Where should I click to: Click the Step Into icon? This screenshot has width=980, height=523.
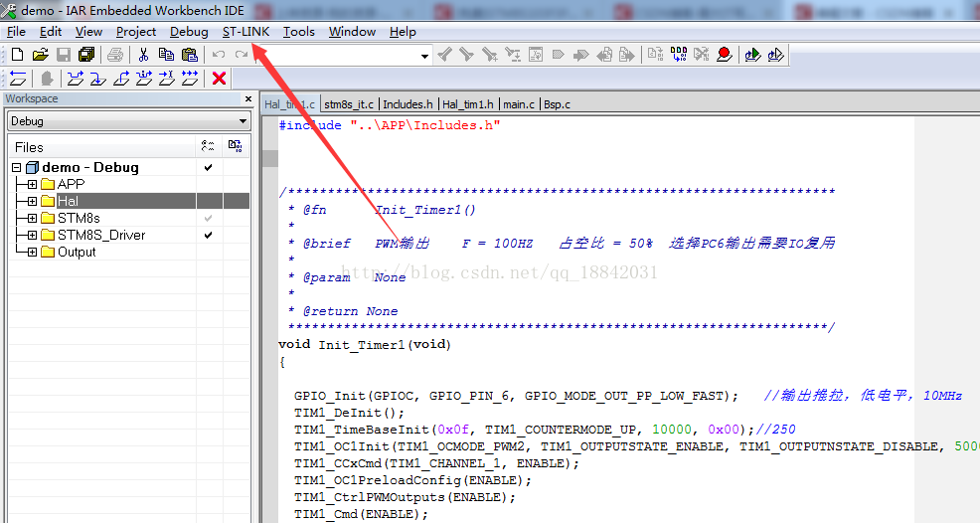[x=98, y=79]
